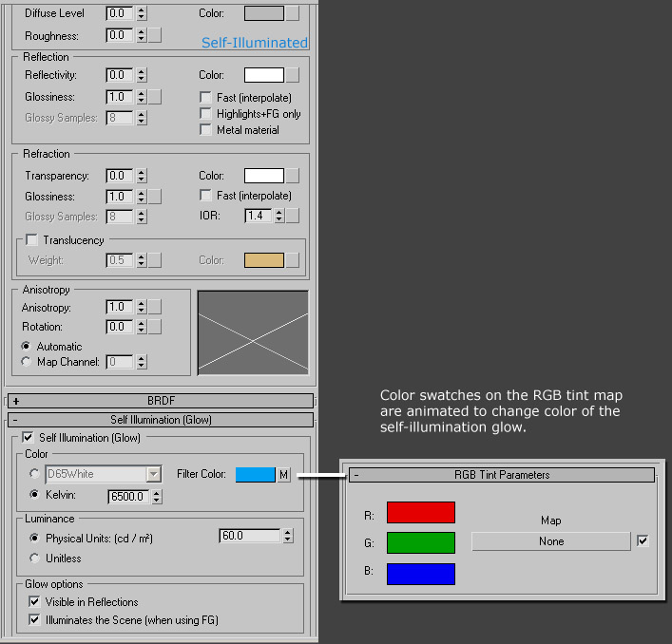The height and width of the screenshot is (644, 672).
Task: Click the map button next to IOR
Action: coord(293,217)
